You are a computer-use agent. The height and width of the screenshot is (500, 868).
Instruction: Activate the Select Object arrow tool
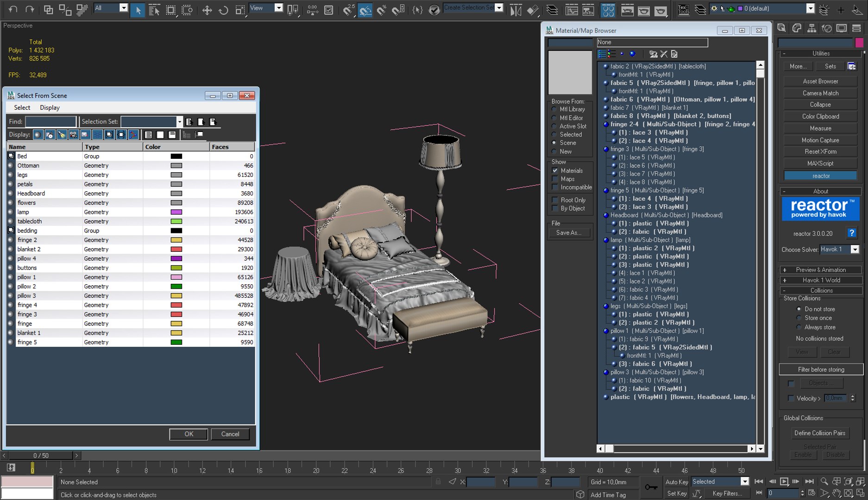pos(138,9)
